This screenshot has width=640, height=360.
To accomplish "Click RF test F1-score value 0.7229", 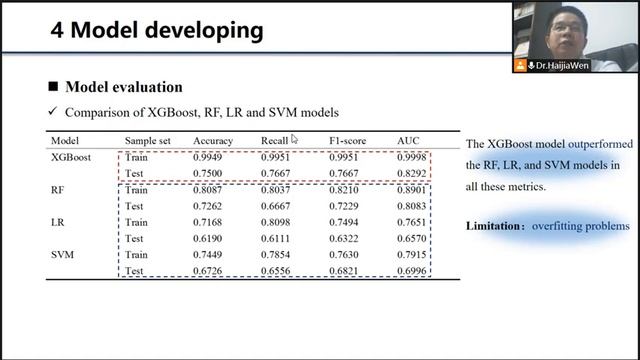I will pyautogui.click(x=344, y=206).
